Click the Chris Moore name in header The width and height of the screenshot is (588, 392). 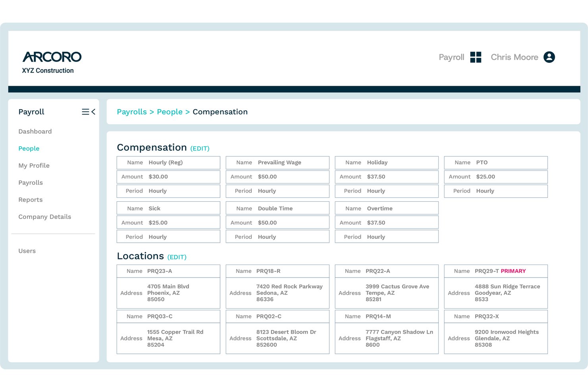click(x=514, y=57)
